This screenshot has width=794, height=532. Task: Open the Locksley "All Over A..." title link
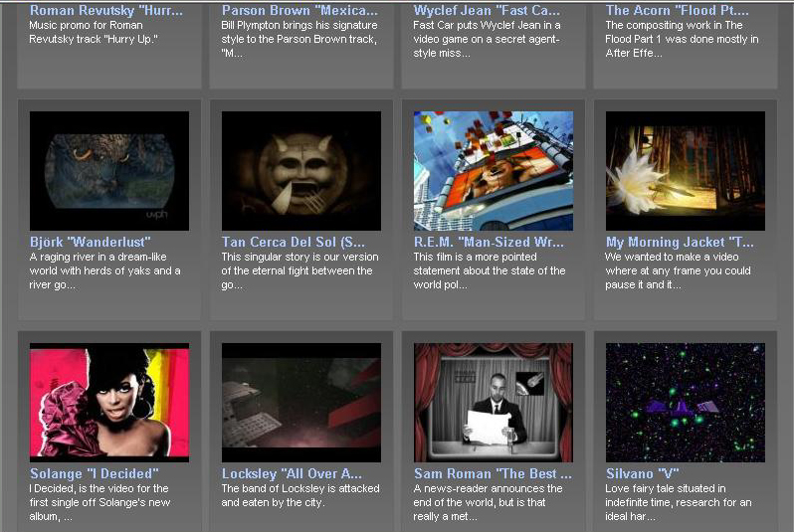(292, 473)
